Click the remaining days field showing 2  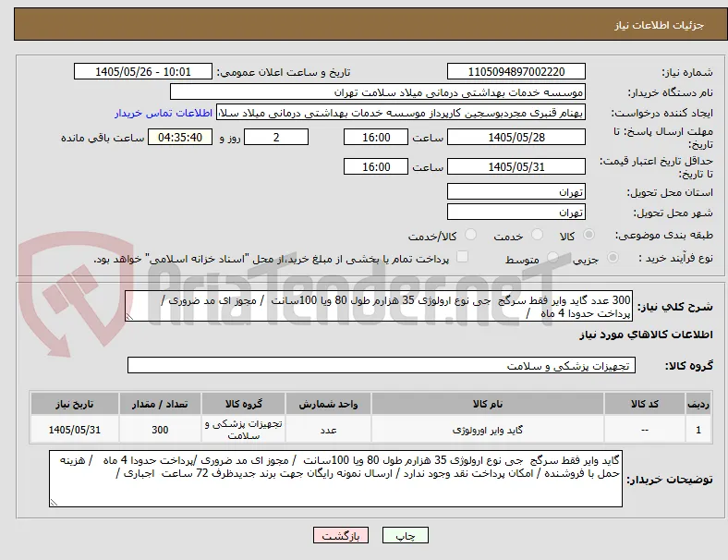pyautogui.click(x=276, y=137)
